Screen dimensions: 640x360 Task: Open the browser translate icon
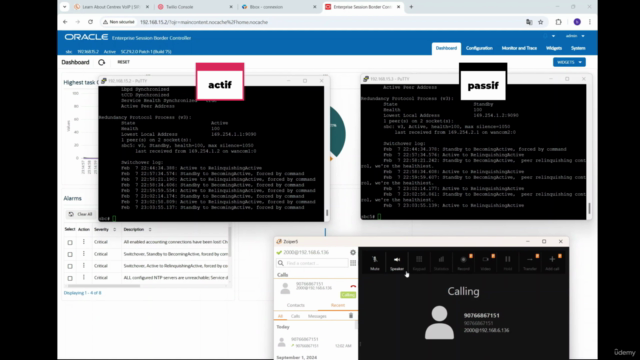[x=529, y=22]
